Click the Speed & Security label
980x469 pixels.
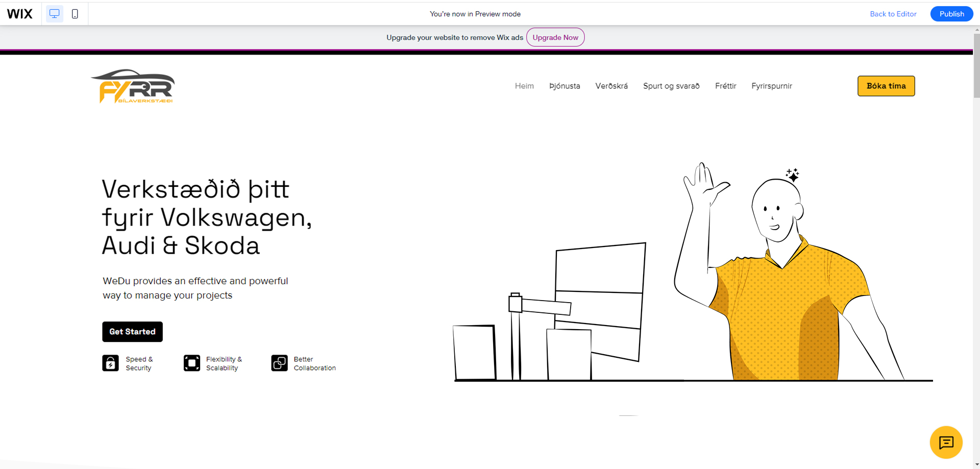(139, 363)
